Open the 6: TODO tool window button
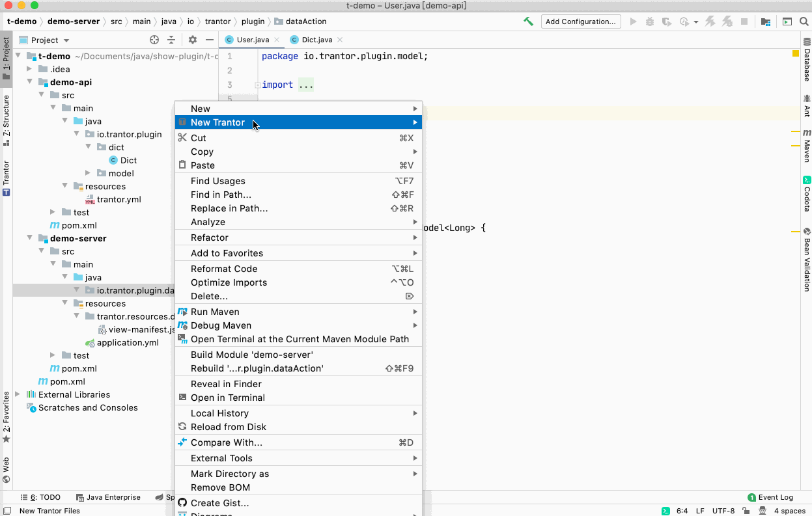The image size is (812, 516). (x=40, y=497)
